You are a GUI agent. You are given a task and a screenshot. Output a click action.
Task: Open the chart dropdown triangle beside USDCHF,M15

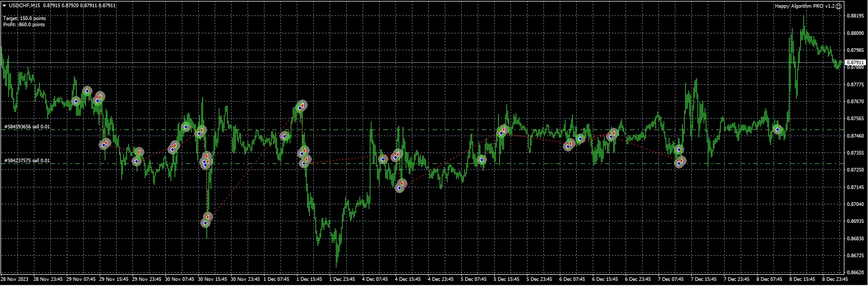click(x=4, y=5)
